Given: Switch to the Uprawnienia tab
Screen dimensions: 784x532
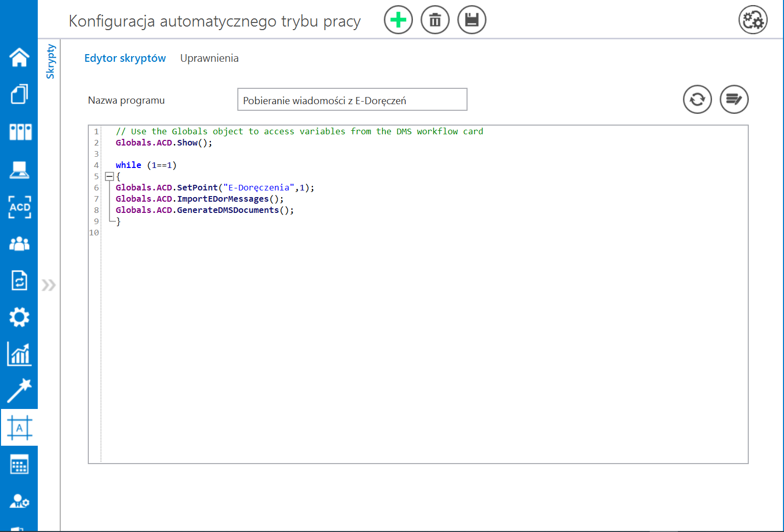Looking at the screenshot, I should click(x=209, y=58).
